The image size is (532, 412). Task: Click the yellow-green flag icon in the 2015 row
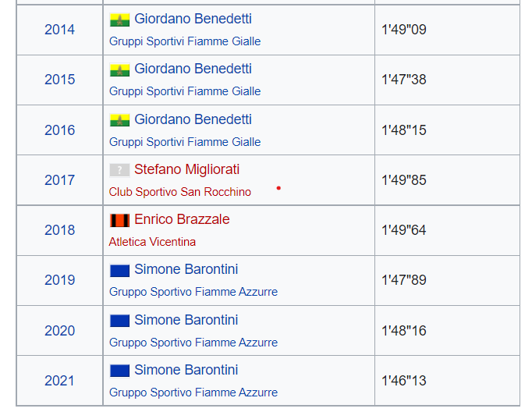[119, 70]
